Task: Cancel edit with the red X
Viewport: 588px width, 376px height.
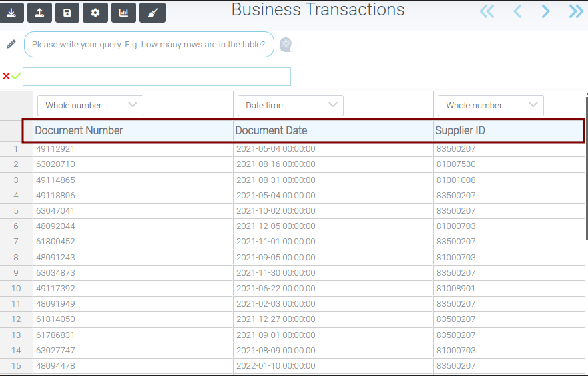Action: click(x=6, y=77)
